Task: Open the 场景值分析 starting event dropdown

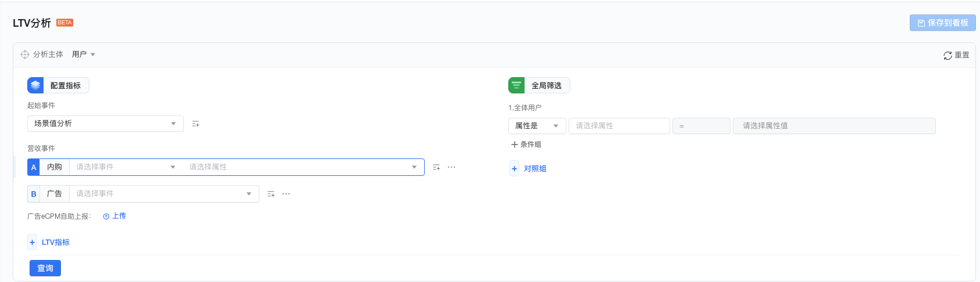Action: tap(106, 124)
